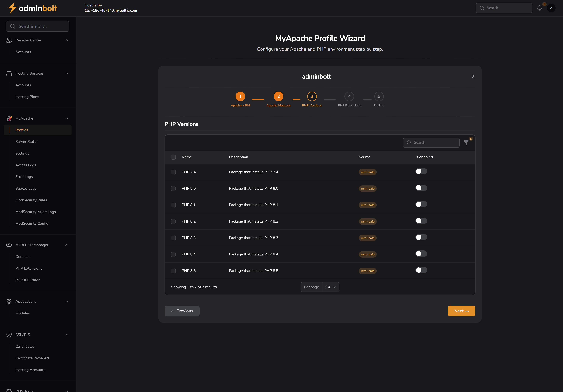Select the header checkbox to choose all versions
Viewport: 563px width, 392px height.
click(x=173, y=157)
